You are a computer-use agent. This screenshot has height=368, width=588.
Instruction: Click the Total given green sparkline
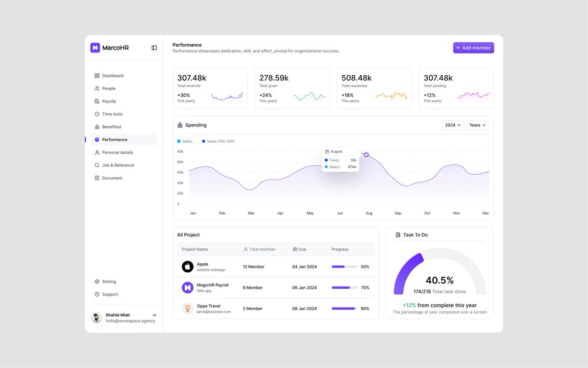[x=309, y=96]
